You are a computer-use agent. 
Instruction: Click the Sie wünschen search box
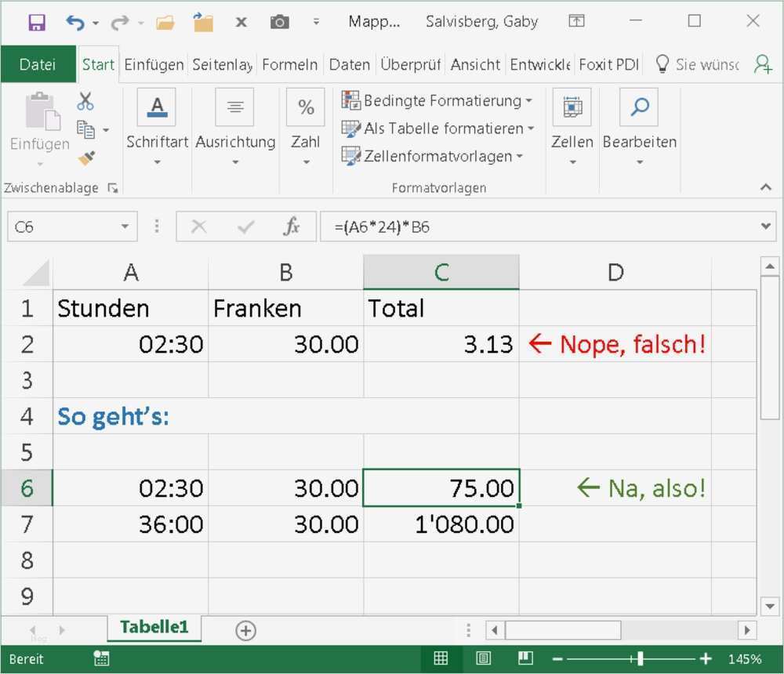[698, 64]
